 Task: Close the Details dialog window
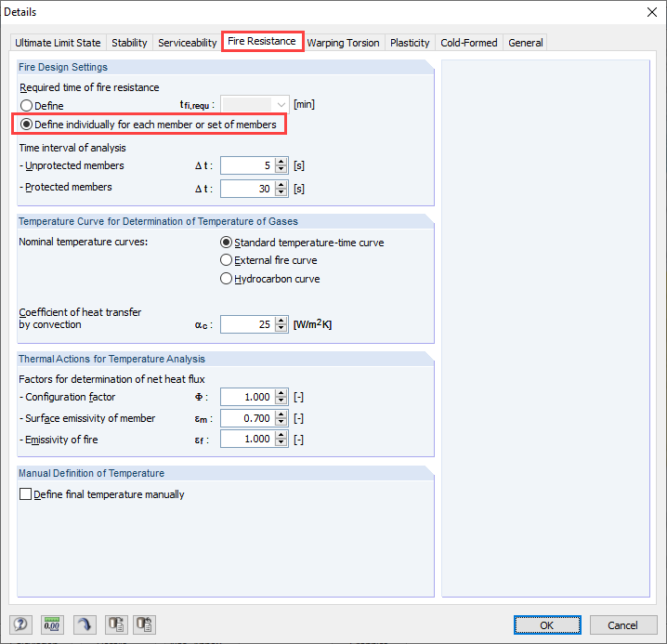tap(652, 12)
